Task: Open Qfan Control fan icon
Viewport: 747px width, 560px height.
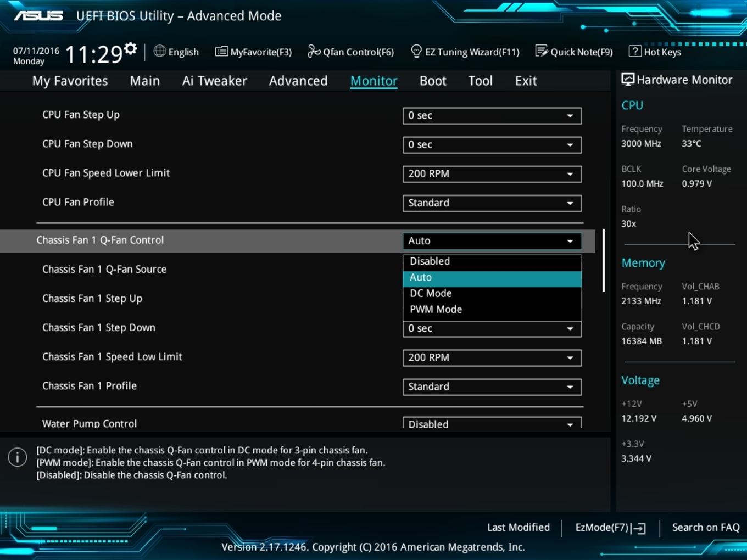Action: [314, 51]
